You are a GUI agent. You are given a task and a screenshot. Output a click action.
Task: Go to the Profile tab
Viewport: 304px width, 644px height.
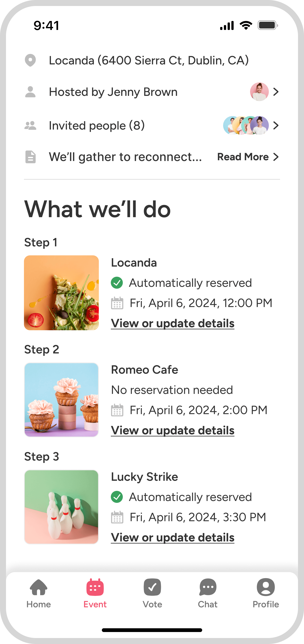click(x=266, y=593)
